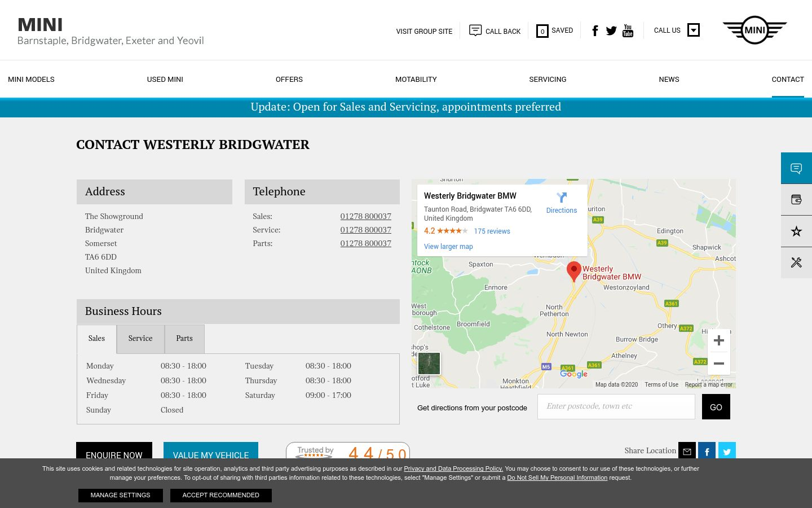Open the Saved vehicles counter box

542,31
